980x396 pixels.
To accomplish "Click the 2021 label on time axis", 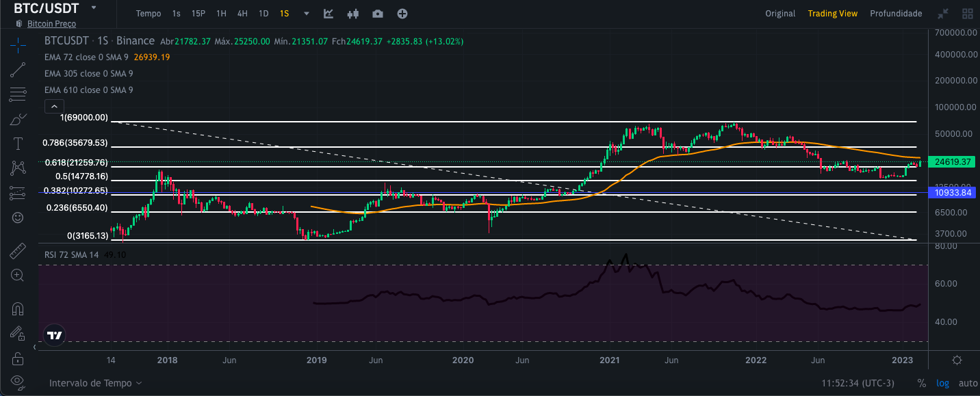I will [x=610, y=360].
